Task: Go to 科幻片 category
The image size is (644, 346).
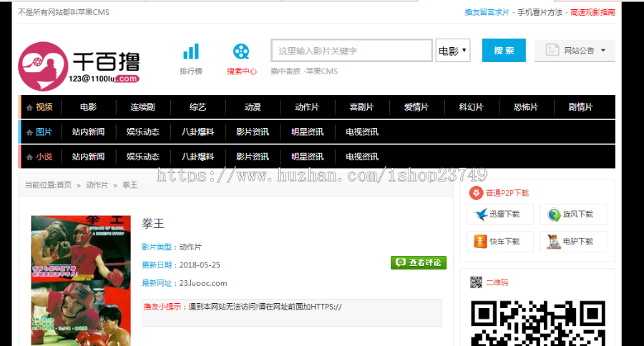Action: 471,107
